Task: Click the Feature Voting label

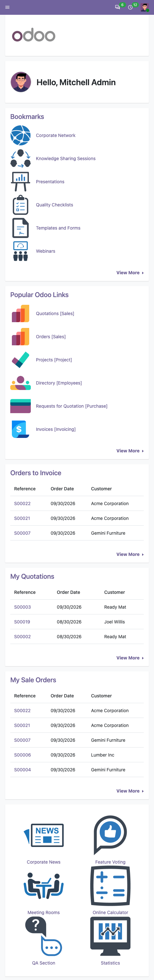Action: [110, 862]
